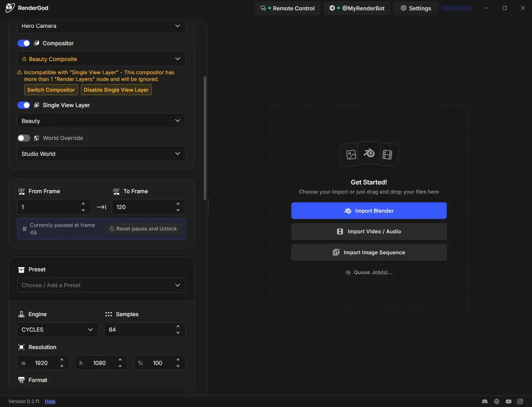
Task: Click Import Image Sequence button
Action: (369, 252)
